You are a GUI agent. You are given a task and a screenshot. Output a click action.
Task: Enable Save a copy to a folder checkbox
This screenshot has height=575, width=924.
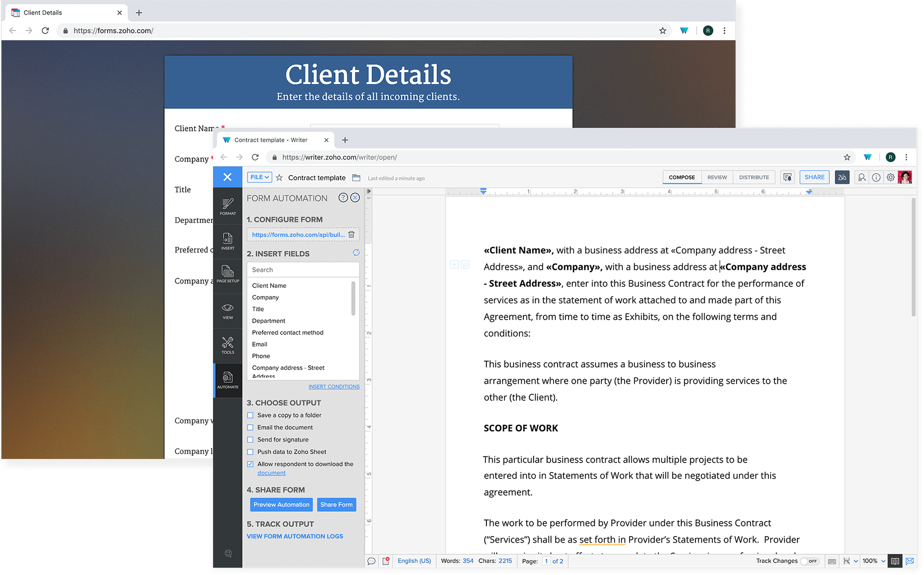coord(250,415)
